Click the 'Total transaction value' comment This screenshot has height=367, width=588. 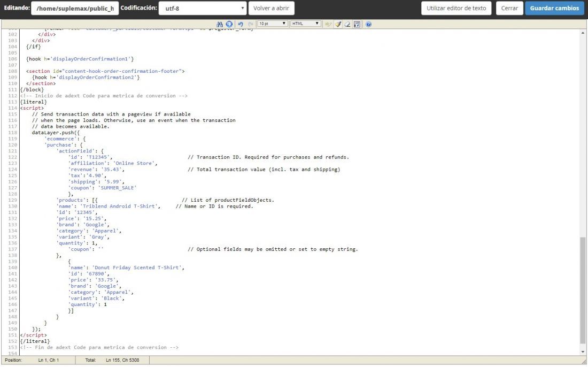(x=264, y=170)
